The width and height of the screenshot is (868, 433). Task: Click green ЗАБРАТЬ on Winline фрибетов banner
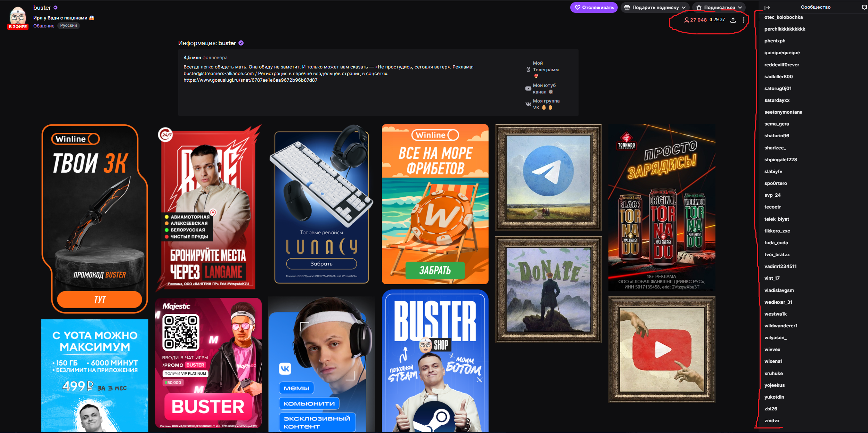tap(435, 270)
